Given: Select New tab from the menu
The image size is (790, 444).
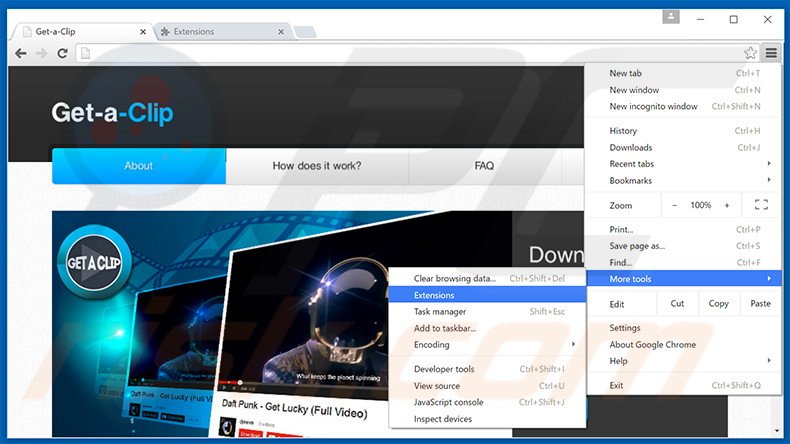Looking at the screenshot, I should click(x=684, y=73).
